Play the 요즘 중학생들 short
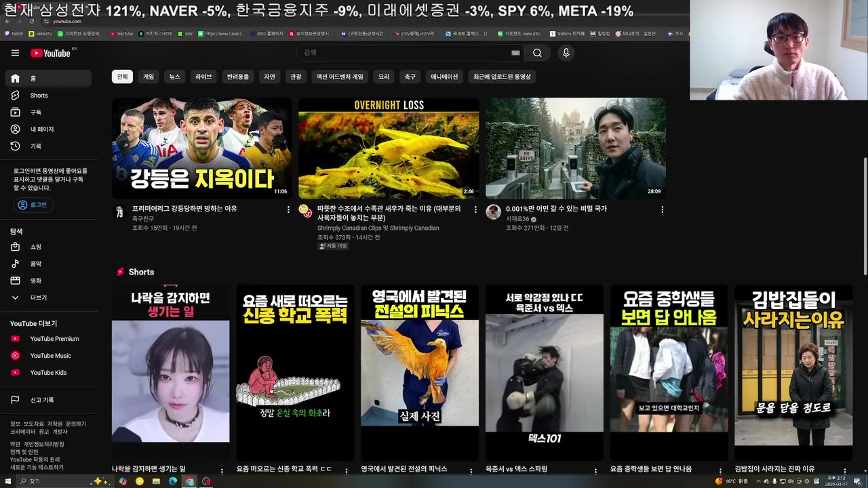Viewport: 868px width, 488px height. coord(669,372)
